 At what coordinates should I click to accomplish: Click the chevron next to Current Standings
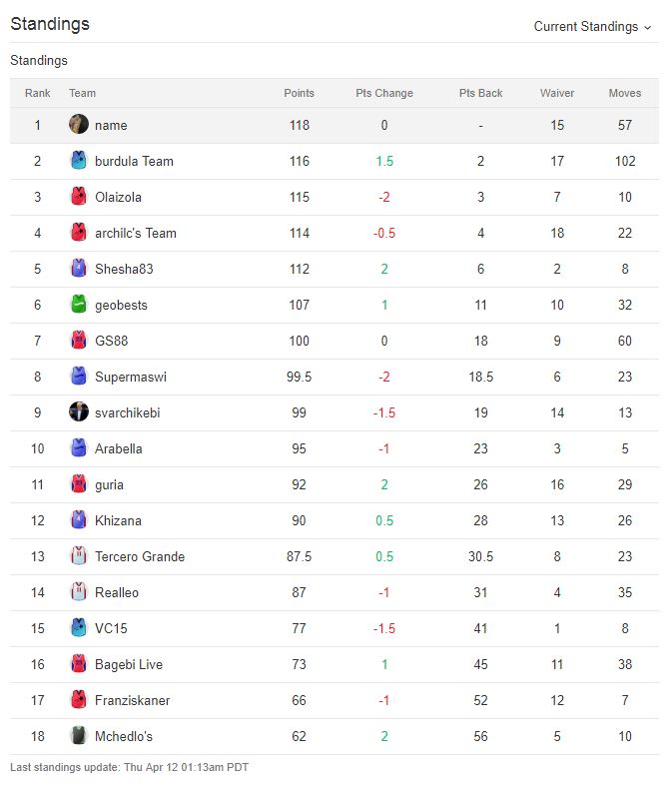pyautogui.click(x=647, y=28)
